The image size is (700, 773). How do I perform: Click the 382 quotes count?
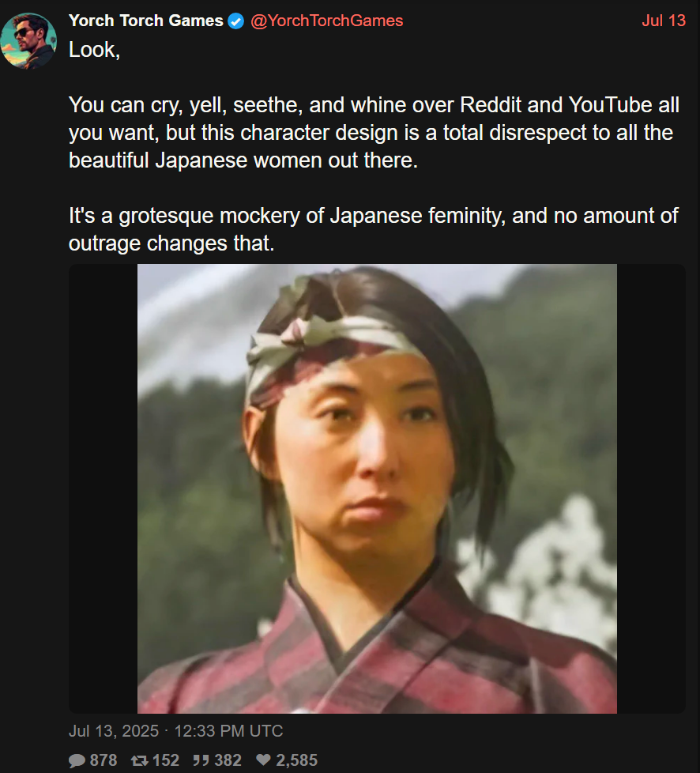tap(228, 760)
